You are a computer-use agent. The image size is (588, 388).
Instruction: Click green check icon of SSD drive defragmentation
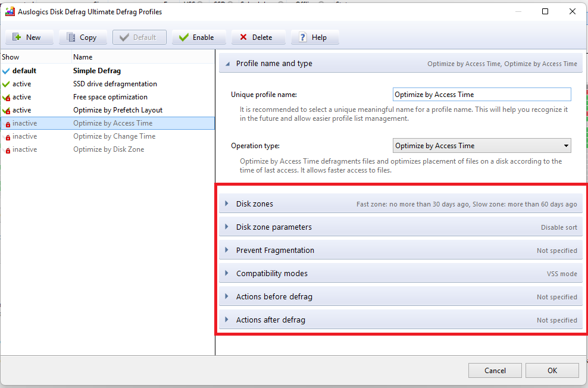click(x=6, y=84)
